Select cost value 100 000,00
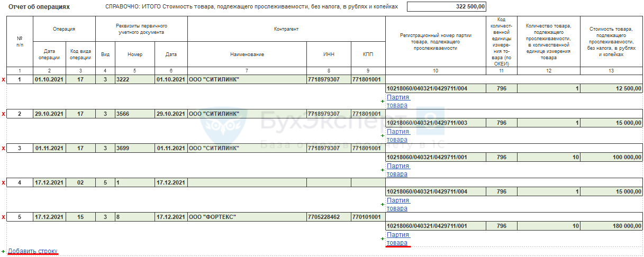This screenshot has height=257, width=644. click(x=612, y=157)
